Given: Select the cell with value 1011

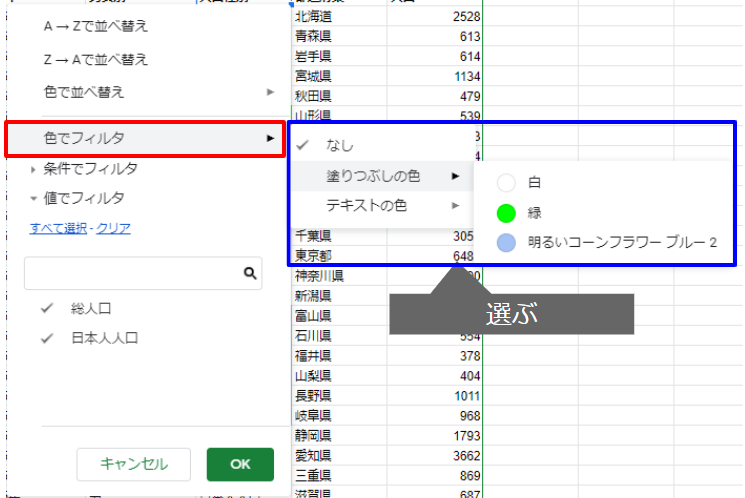Looking at the screenshot, I should pos(435,396).
